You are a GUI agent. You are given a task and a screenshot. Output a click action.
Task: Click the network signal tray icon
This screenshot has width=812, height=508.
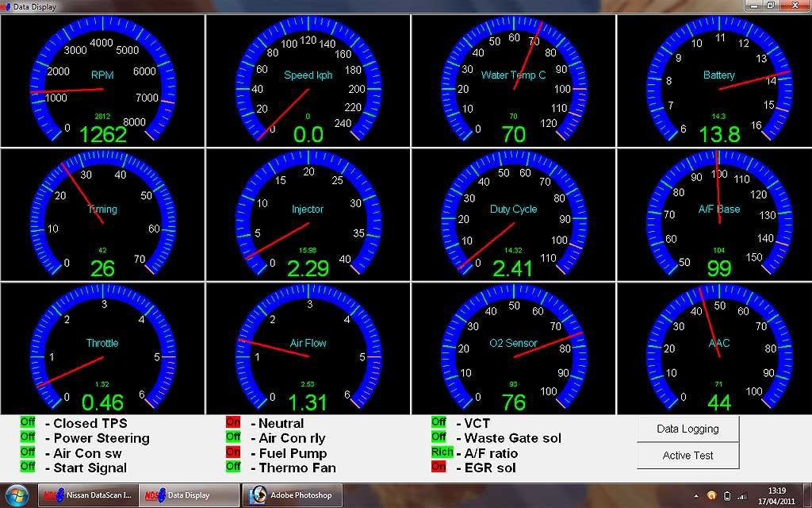tap(742, 495)
